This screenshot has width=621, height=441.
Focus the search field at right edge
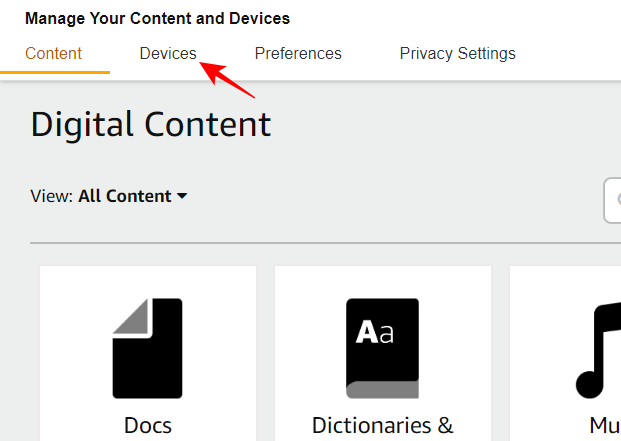pos(613,201)
